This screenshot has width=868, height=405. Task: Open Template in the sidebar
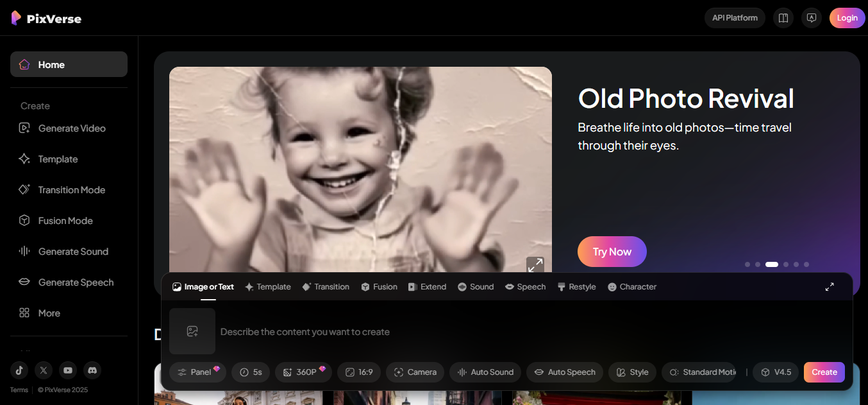point(69,159)
